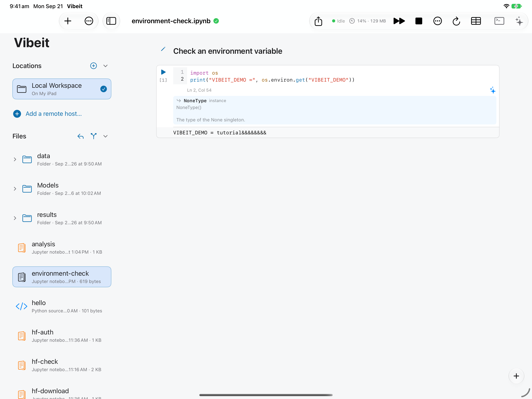Image resolution: width=532 pixels, height=399 pixels.
Task: Click the environment-check.ipynb title
Action: 171,21
